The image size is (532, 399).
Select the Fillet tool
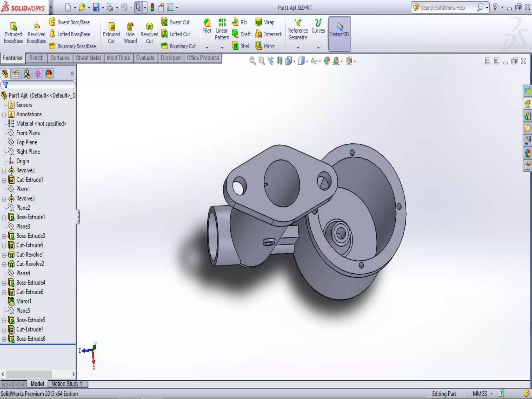[x=207, y=26]
